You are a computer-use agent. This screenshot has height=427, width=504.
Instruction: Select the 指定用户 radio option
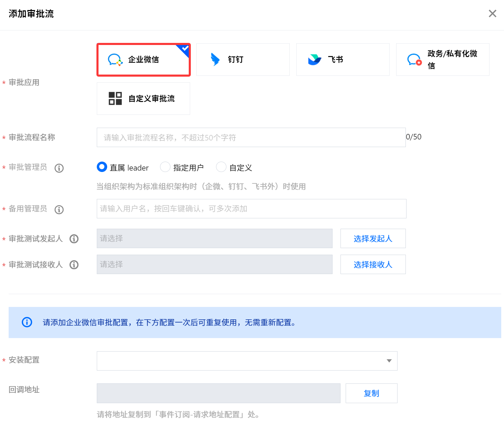(x=165, y=167)
